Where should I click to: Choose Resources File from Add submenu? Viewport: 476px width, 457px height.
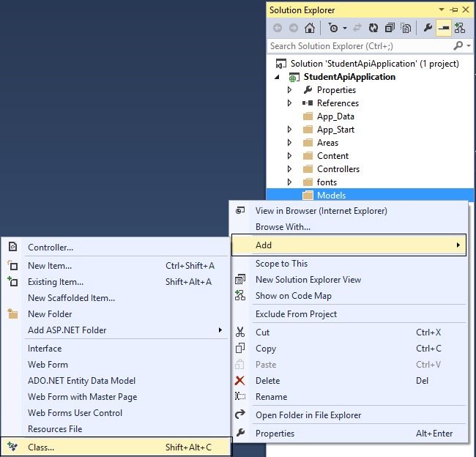[x=116, y=428]
